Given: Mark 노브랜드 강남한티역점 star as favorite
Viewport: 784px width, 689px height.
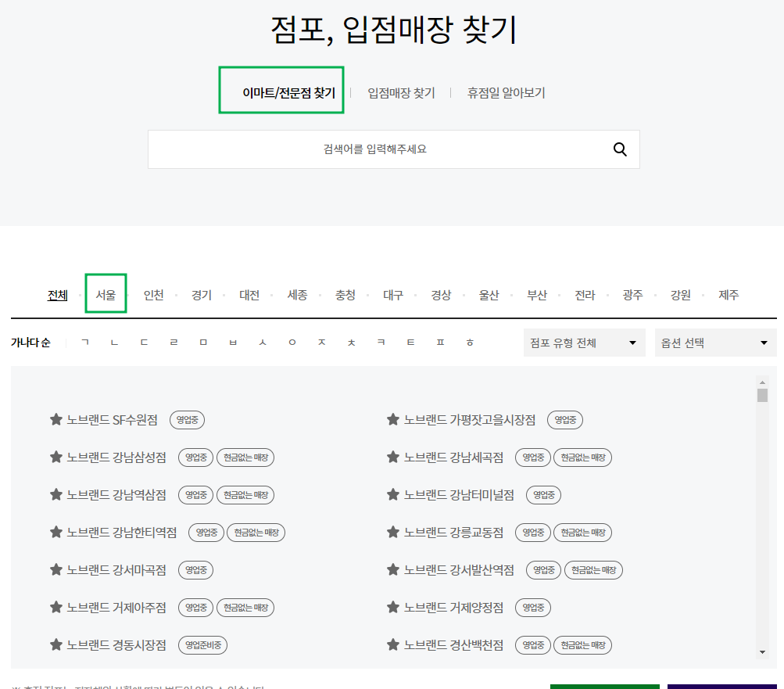Looking at the screenshot, I should (56, 532).
